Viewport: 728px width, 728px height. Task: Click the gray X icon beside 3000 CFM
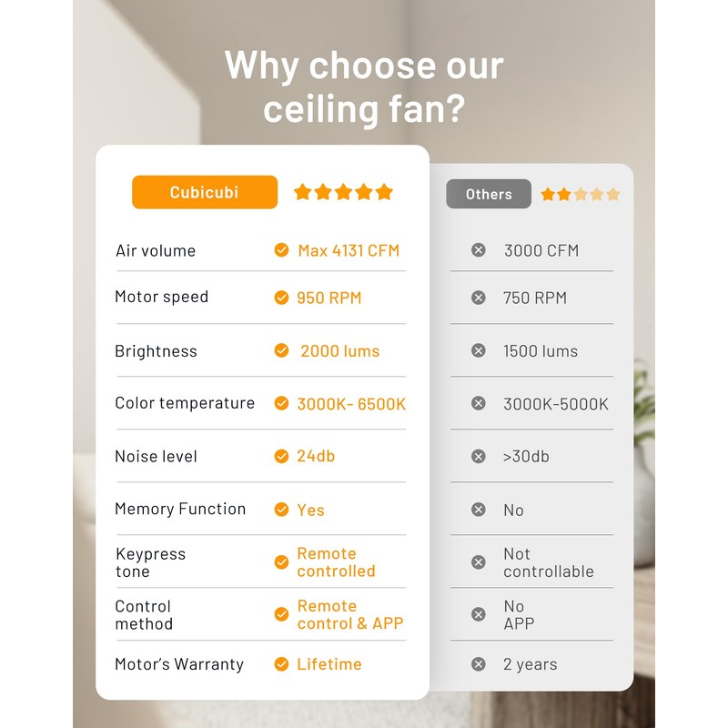click(x=479, y=250)
